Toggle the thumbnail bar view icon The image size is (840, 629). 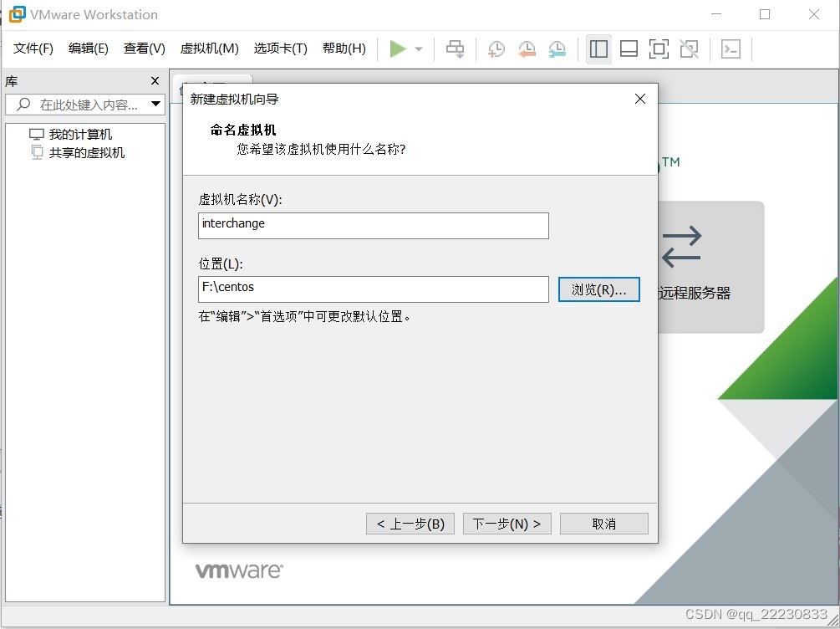629,49
